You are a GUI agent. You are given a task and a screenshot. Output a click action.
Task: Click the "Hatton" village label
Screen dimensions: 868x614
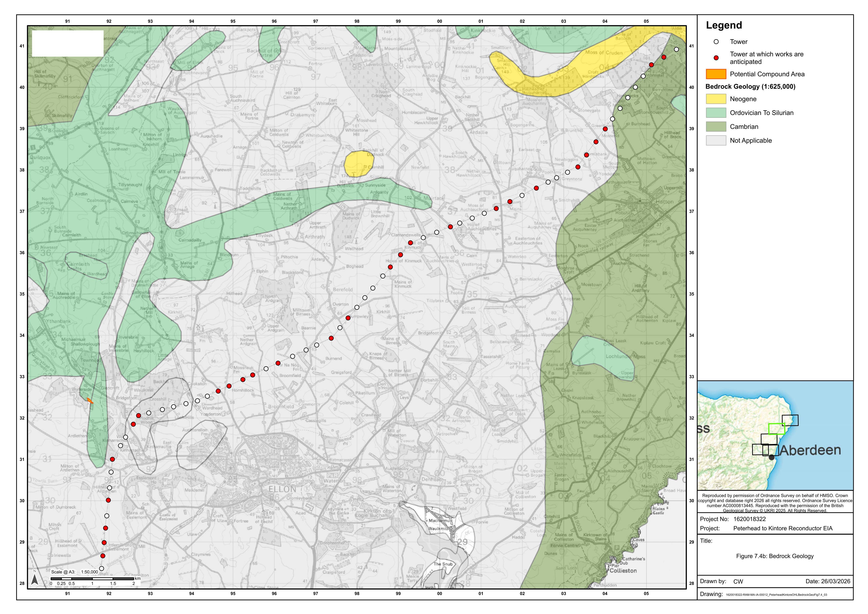tap(665, 202)
